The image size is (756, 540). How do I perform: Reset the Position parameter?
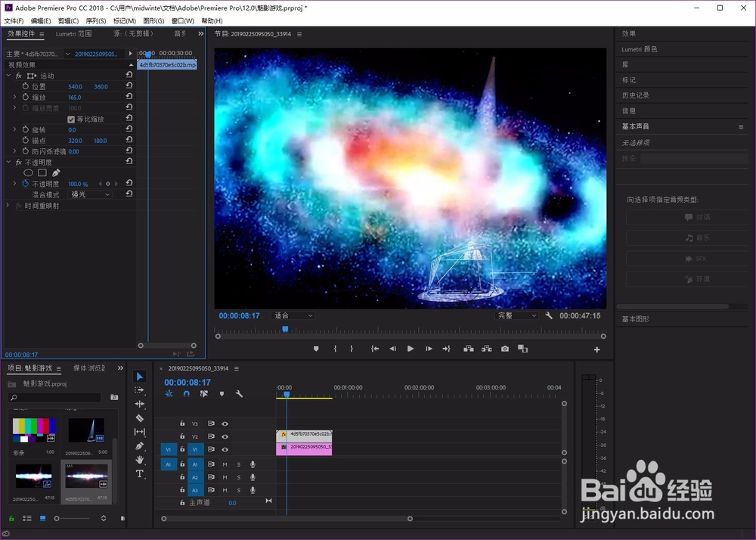click(x=129, y=85)
